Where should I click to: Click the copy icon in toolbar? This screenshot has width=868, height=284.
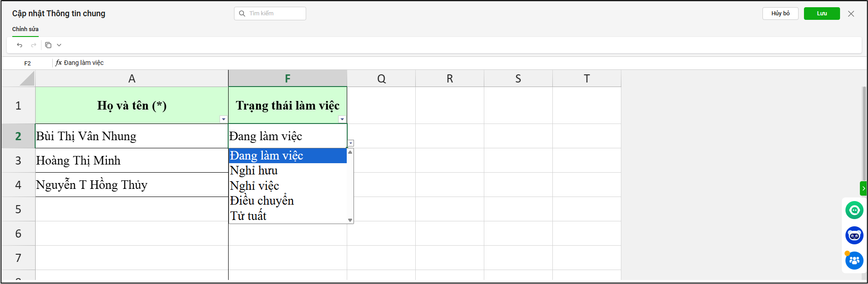point(48,45)
